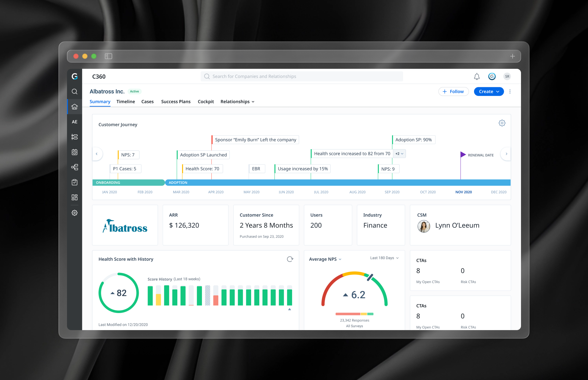This screenshot has width=588, height=380.
Task: Click Lynn O'Leeum's avatar photo
Action: point(424,226)
